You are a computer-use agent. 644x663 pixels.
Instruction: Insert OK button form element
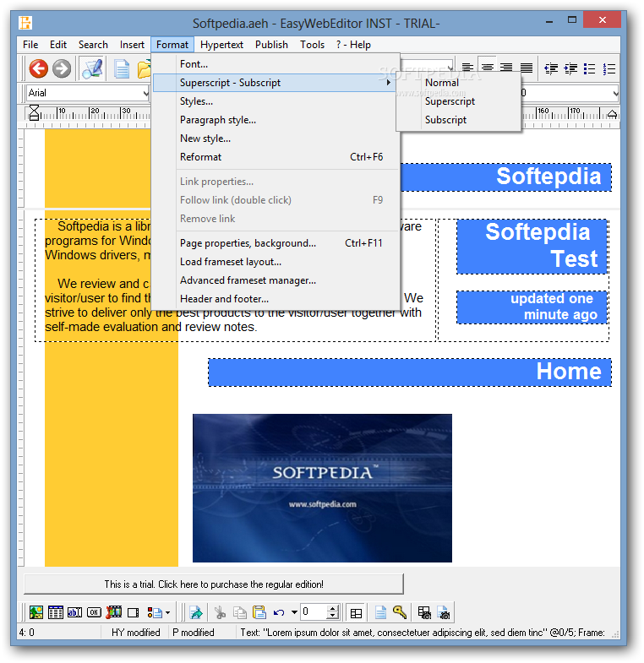(94, 611)
